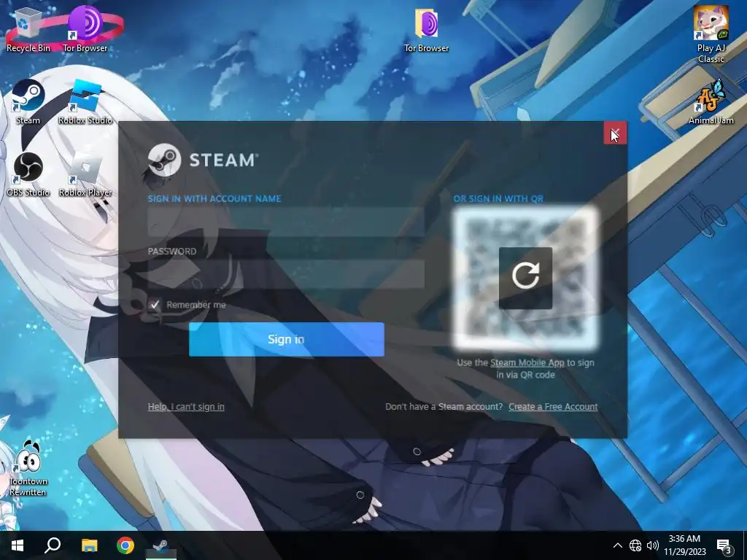The height and width of the screenshot is (560, 747).
Task: Open taskbar search magnifier
Action: 53,545
